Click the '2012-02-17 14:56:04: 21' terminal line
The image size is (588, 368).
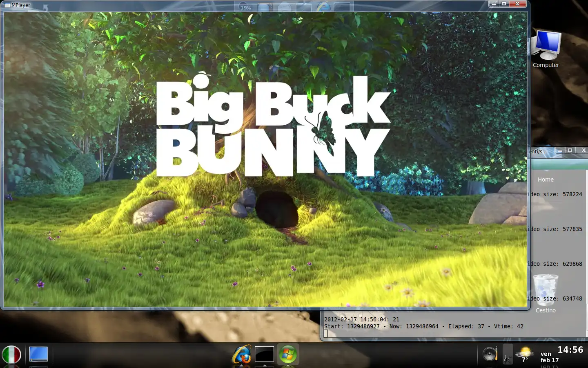click(x=362, y=319)
